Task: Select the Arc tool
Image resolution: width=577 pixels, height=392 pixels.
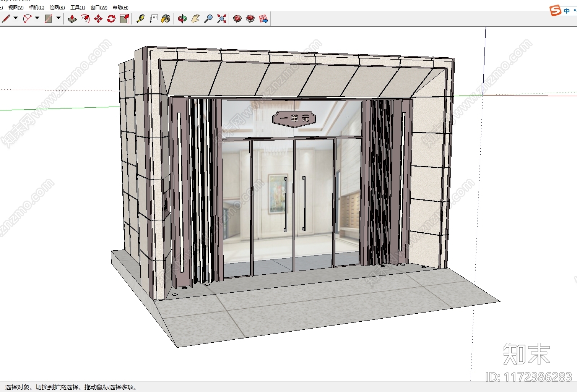Action: (x=27, y=18)
